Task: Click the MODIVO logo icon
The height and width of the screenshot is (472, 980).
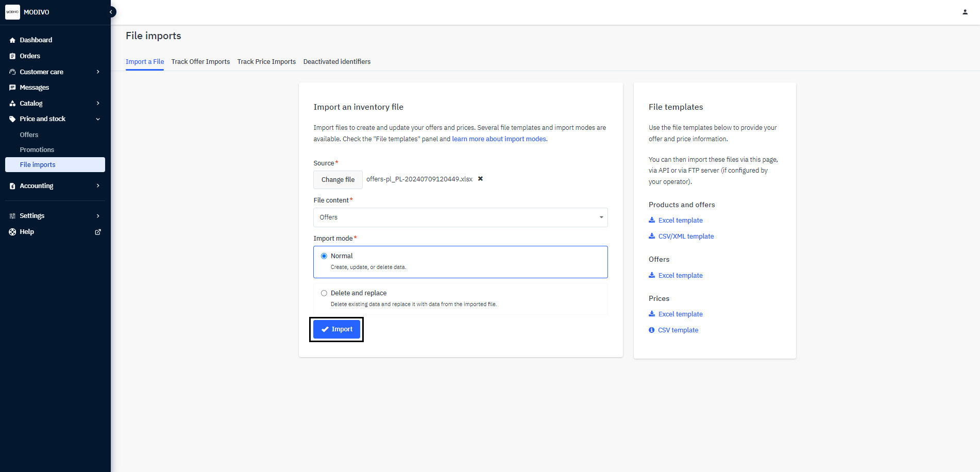Action: tap(12, 12)
